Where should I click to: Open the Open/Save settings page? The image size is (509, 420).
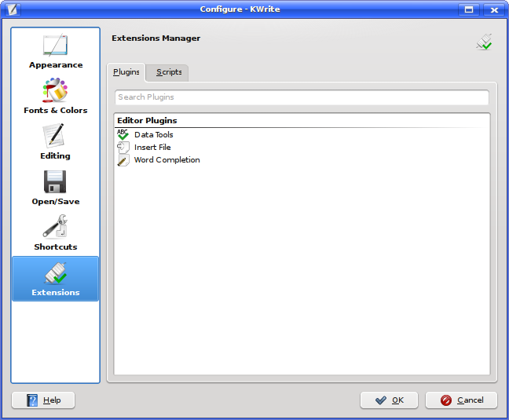pos(56,188)
